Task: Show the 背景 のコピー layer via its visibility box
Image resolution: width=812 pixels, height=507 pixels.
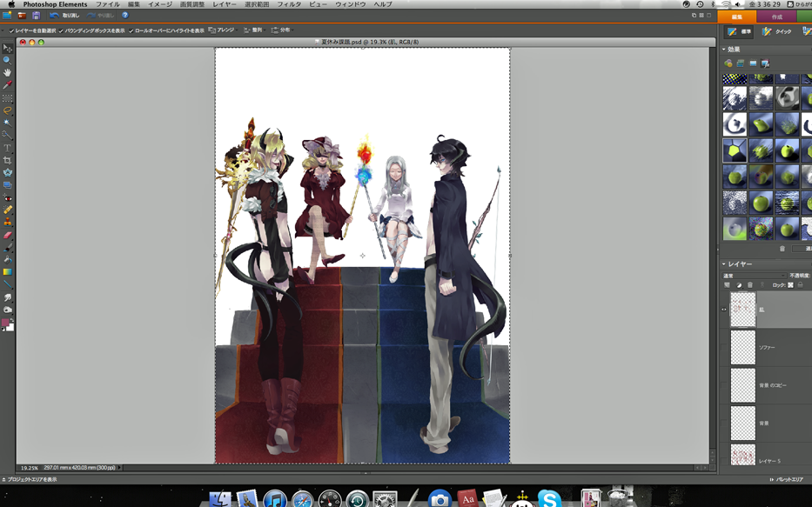Action: pos(724,385)
